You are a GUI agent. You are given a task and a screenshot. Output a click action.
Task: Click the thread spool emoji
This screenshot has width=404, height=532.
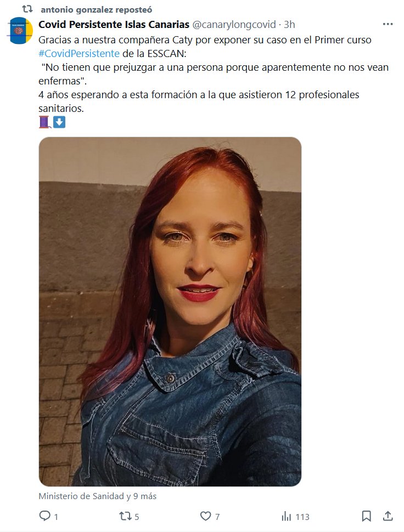[45, 122]
